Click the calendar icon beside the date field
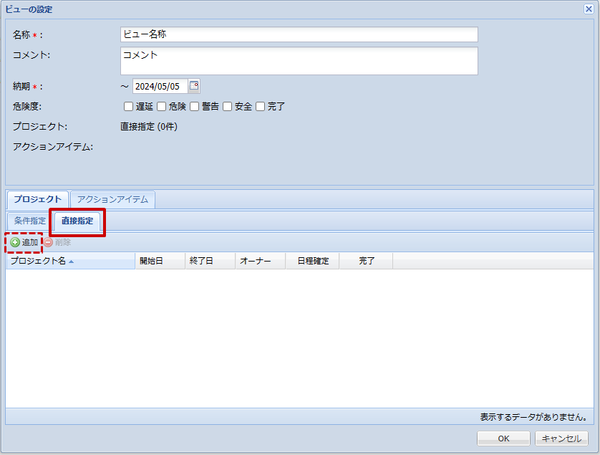Screen dimensions: 600x455 point(195,85)
